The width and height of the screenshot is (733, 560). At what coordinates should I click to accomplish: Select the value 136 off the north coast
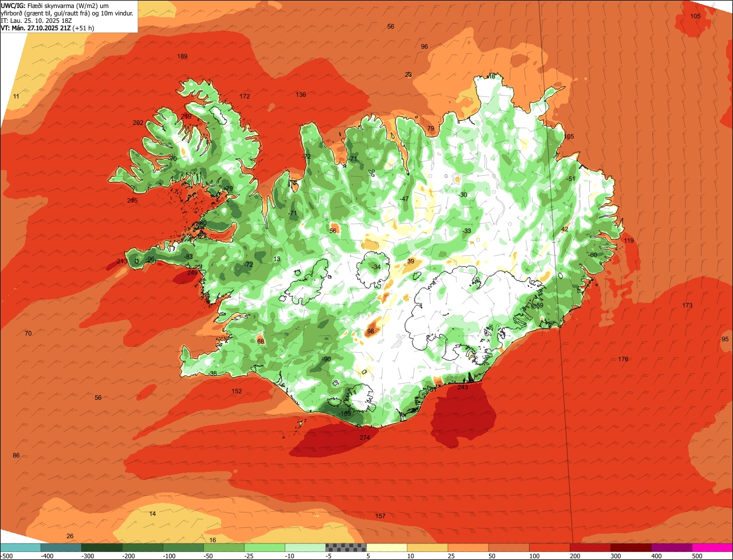coord(301,94)
